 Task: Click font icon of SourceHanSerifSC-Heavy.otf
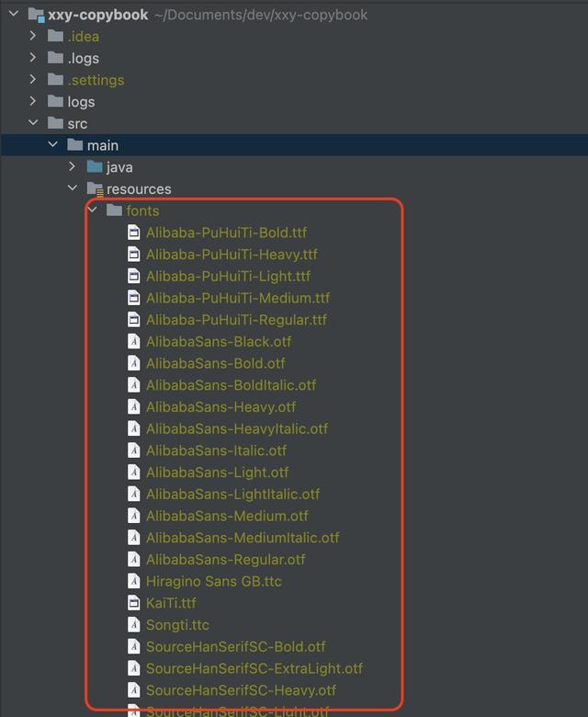[x=134, y=690]
